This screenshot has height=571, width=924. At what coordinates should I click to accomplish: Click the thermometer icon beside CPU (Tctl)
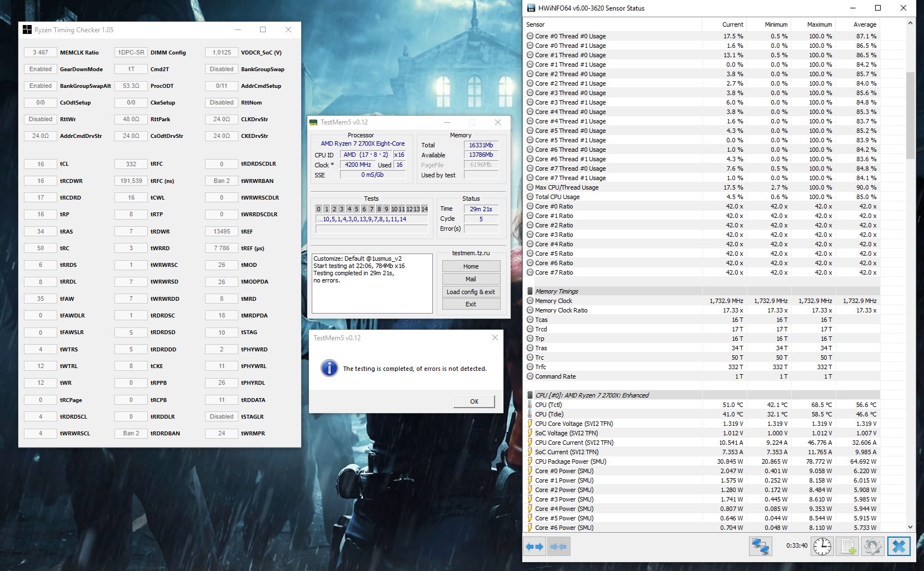point(530,405)
